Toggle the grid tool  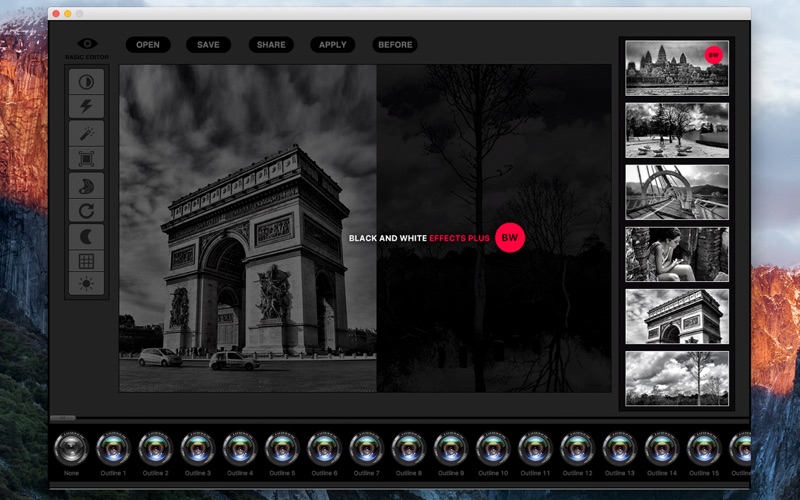[86, 261]
